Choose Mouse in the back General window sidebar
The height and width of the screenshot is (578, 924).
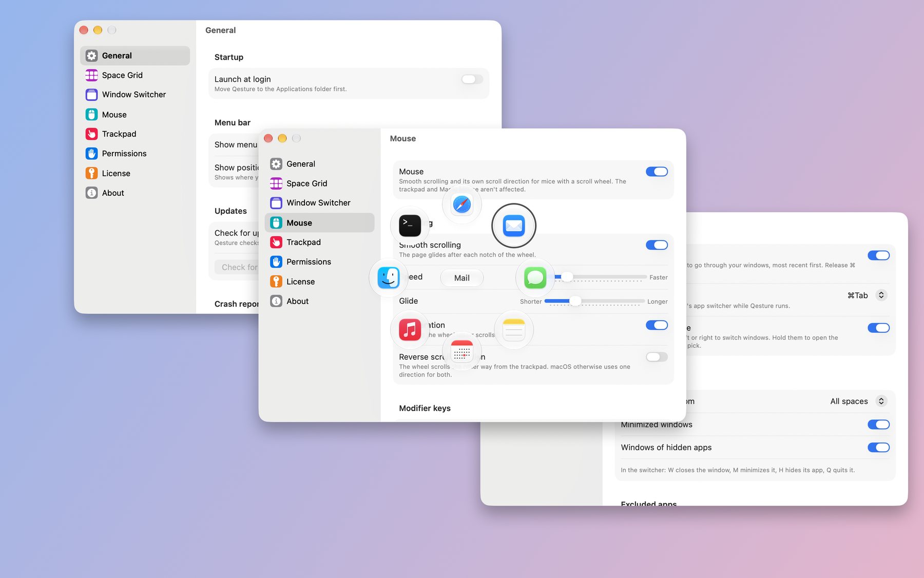(x=135, y=115)
